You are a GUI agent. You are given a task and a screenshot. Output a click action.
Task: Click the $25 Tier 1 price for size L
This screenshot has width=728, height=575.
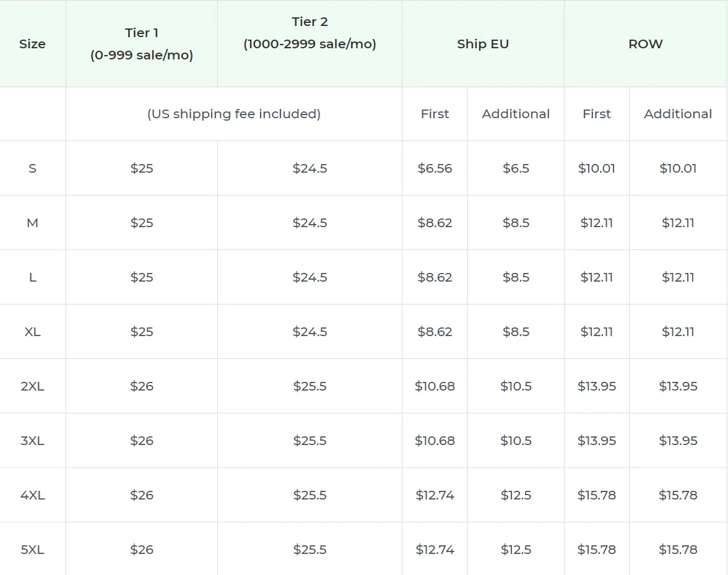point(141,277)
